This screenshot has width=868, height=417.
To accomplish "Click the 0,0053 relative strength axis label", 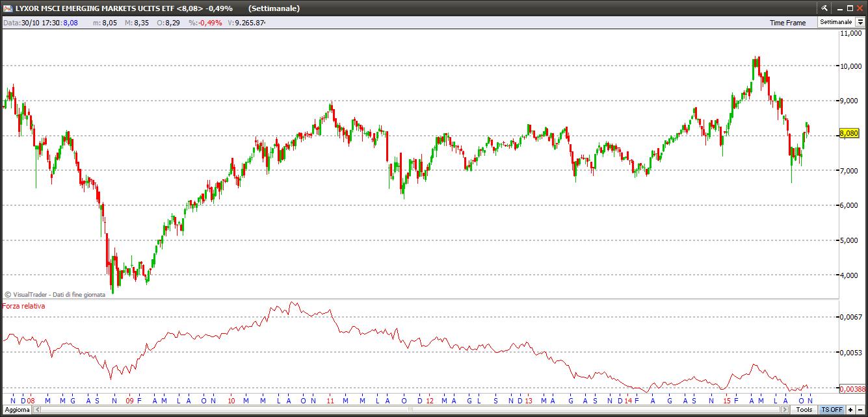I will [852, 353].
